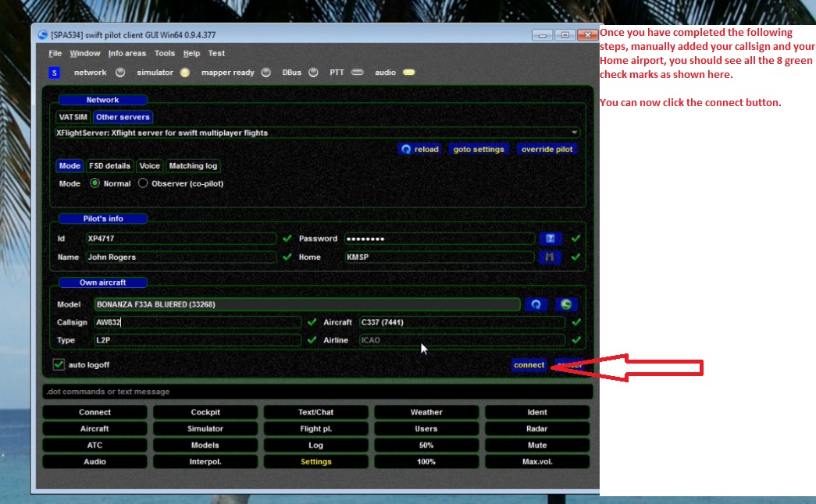Click the binoculars icon beside Home airport
The height and width of the screenshot is (504, 816).
point(550,257)
